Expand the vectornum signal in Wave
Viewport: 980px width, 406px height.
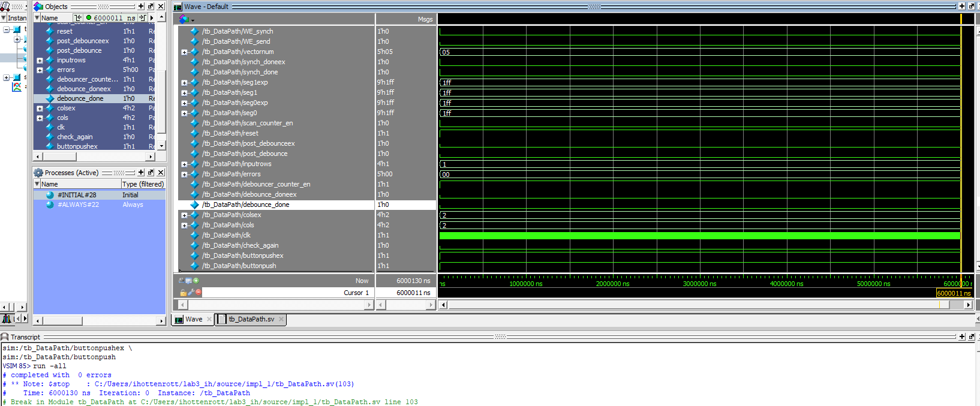[185, 52]
